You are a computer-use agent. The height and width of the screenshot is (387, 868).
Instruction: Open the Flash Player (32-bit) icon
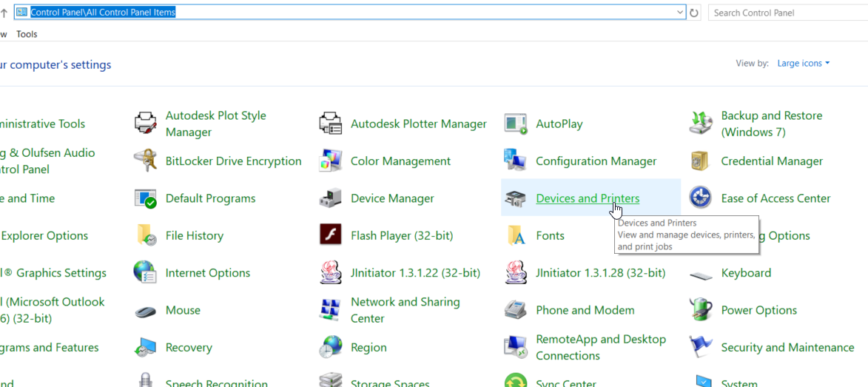click(x=330, y=235)
